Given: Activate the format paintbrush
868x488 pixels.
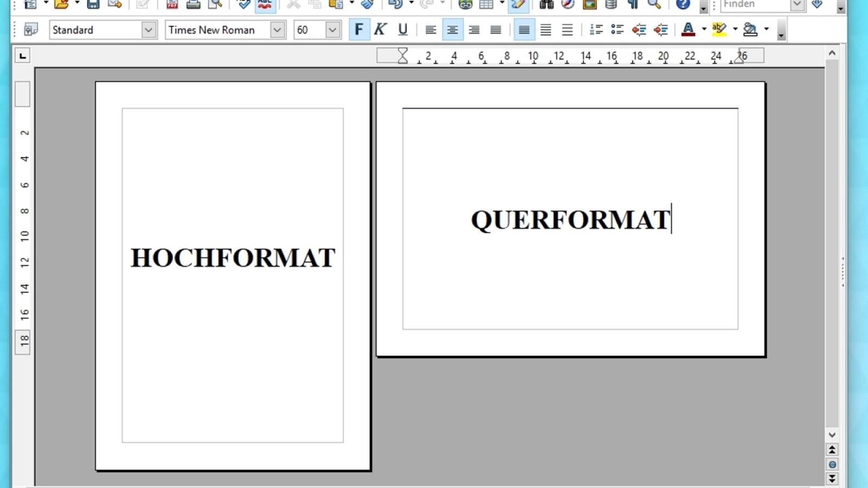Looking at the screenshot, I should tap(368, 4).
